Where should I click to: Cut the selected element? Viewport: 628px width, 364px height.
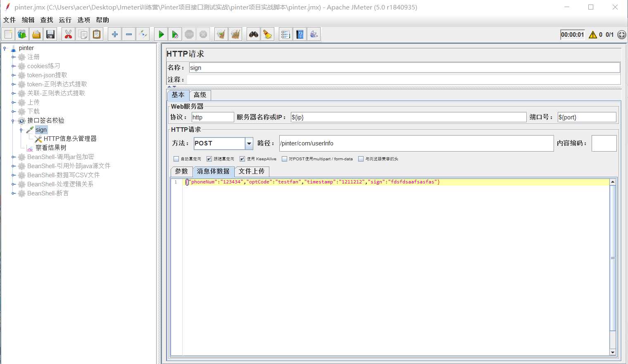pyautogui.click(x=69, y=34)
